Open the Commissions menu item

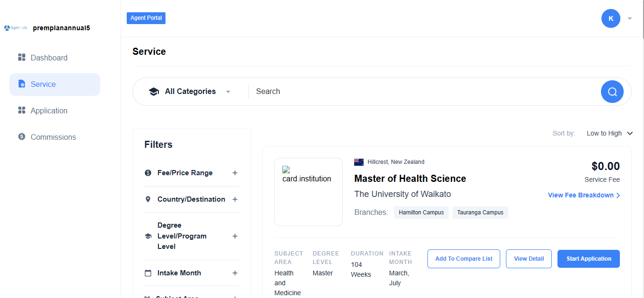click(x=53, y=137)
